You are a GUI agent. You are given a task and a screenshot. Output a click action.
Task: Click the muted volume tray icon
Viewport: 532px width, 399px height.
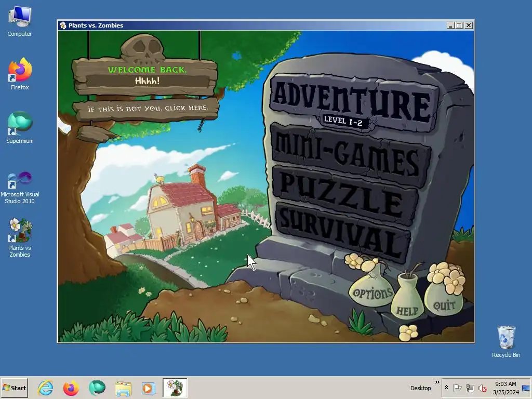coord(483,388)
